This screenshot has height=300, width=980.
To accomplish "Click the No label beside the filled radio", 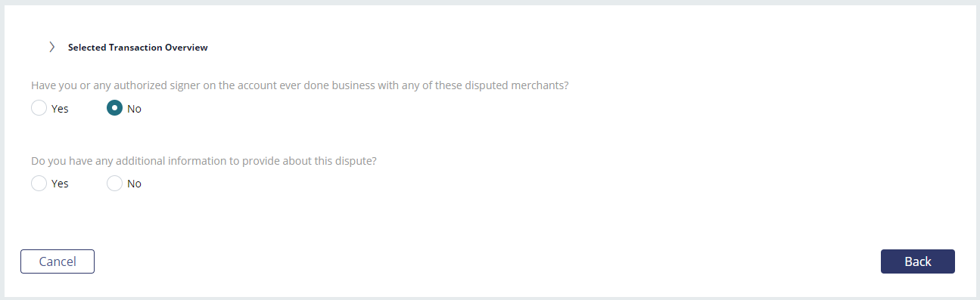I will coord(134,109).
